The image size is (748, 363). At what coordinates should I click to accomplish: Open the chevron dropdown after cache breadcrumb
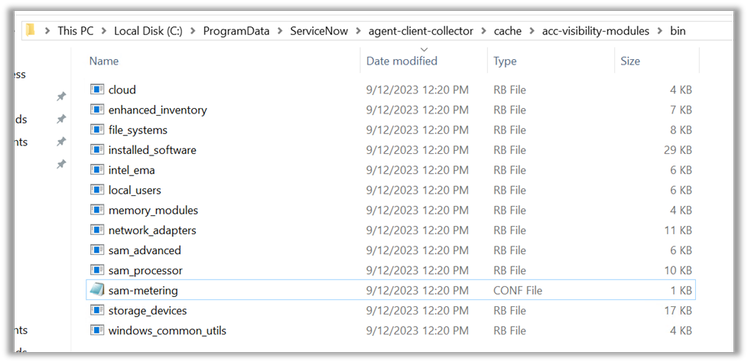point(532,31)
